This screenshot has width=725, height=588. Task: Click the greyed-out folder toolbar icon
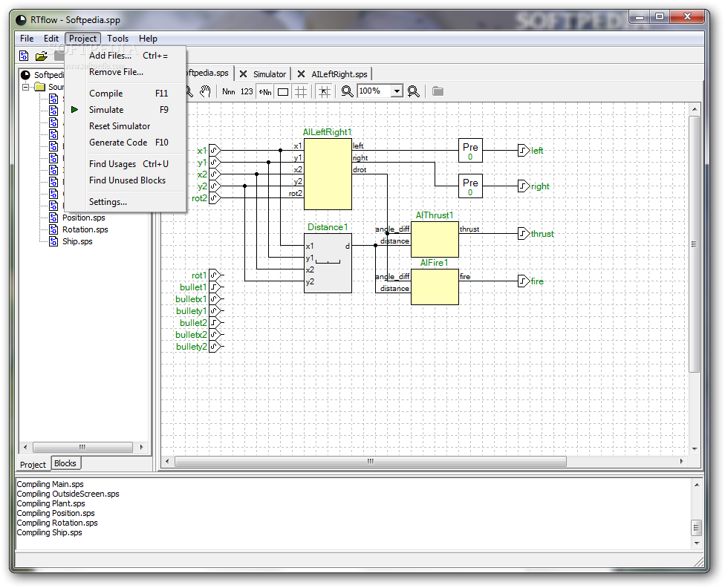point(438,91)
